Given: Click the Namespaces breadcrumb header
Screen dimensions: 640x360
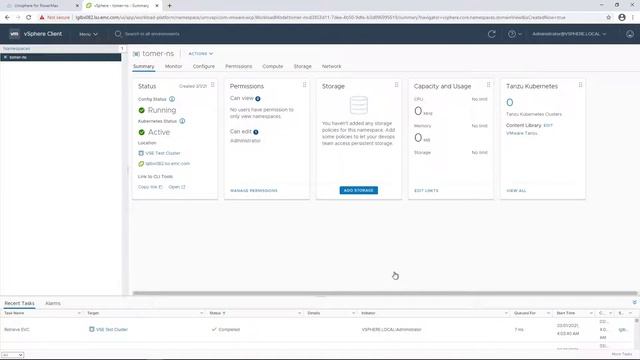Looking at the screenshot, I should 16,49.
